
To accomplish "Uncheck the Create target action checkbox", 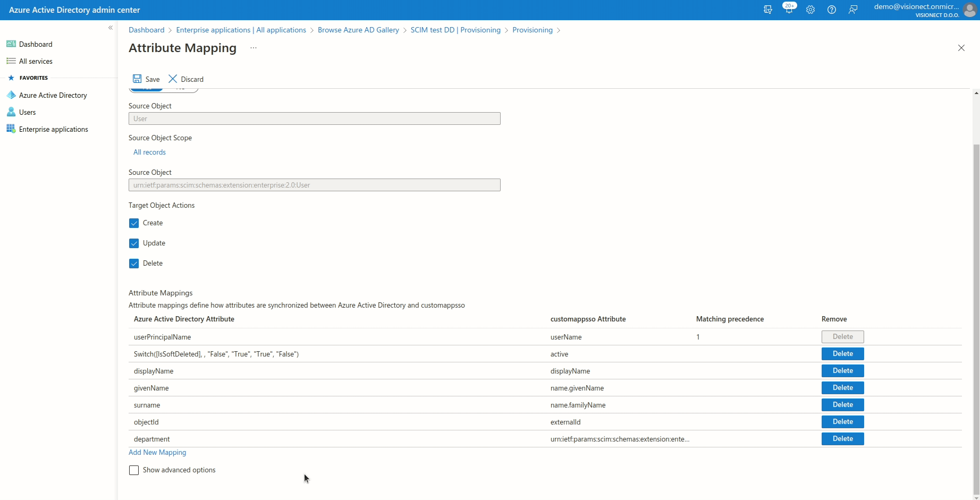I will (x=134, y=223).
